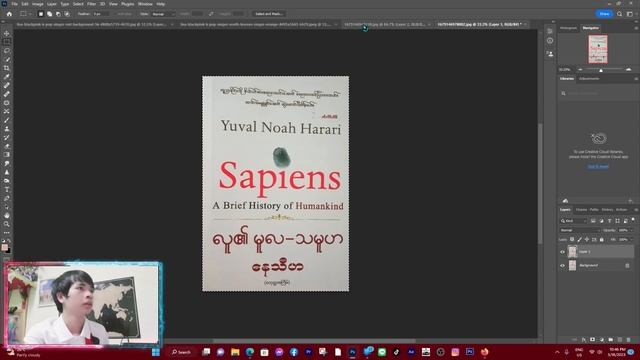Viewport: 640px width, 360px height.
Task: Click the Select and Mask button
Action: click(x=269, y=14)
